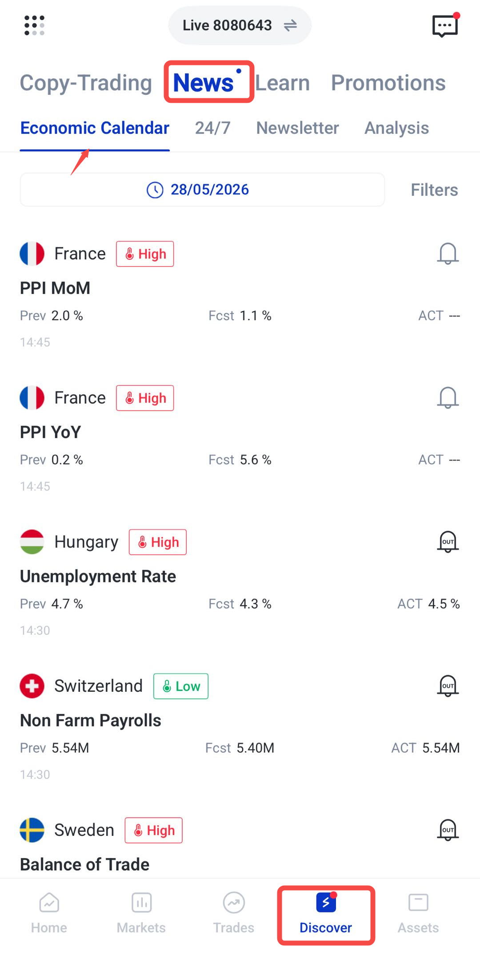Image resolution: width=480 pixels, height=980 pixels.
Task: Open the 24/7 news sub-tab
Action: pos(212,128)
